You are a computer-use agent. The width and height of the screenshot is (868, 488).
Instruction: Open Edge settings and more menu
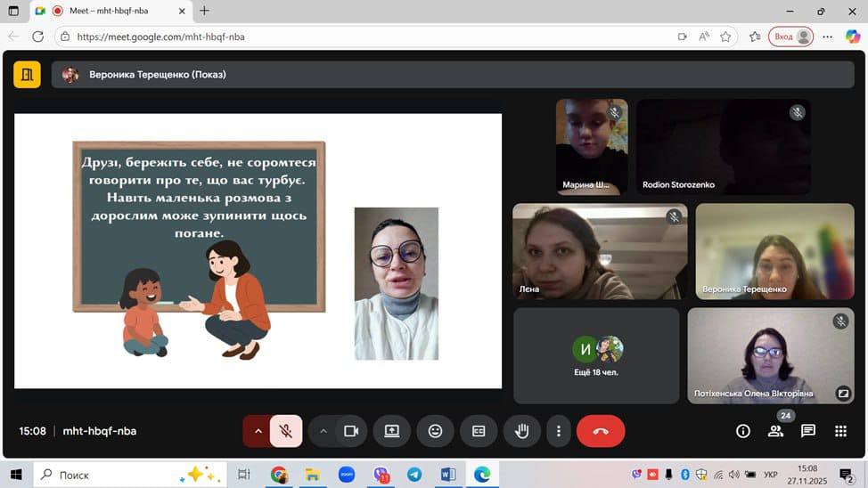(827, 37)
